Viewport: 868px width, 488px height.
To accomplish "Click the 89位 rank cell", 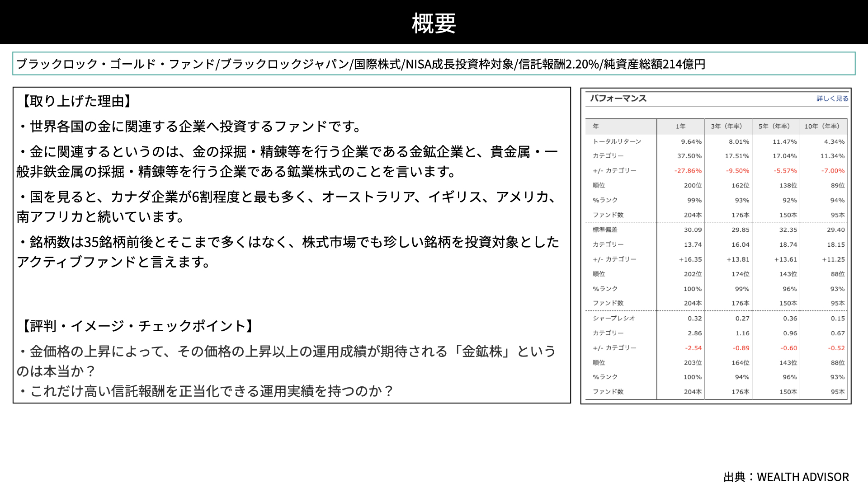I will click(838, 185).
